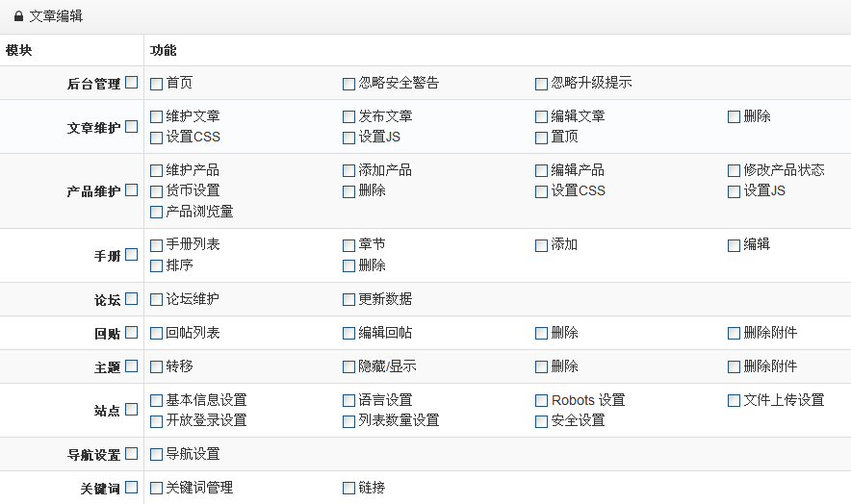This screenshot has height=504, width=851.
Task: Select the 手册 module checkbox
Action: (131, 255)
